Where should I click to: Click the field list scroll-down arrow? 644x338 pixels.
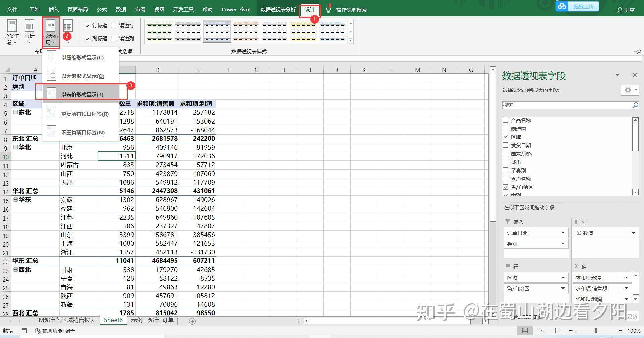coord(635,192)
